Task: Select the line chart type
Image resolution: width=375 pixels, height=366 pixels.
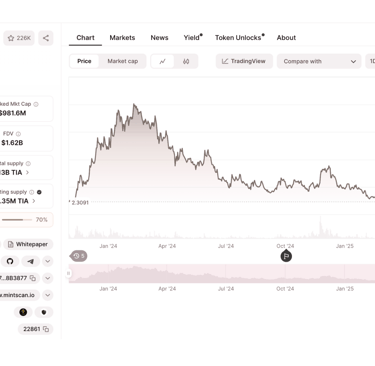Action: [x=162, y=61]
